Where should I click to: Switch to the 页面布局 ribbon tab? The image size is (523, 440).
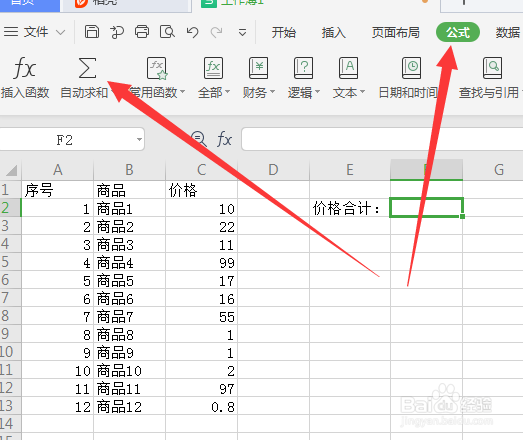point(396,32)
